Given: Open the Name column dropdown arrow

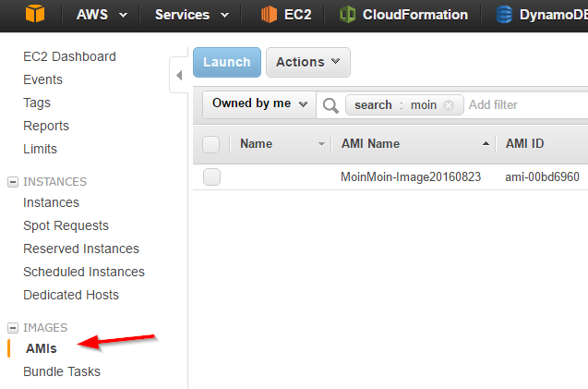Looking at the screenshot, I should tap(321, 144).
